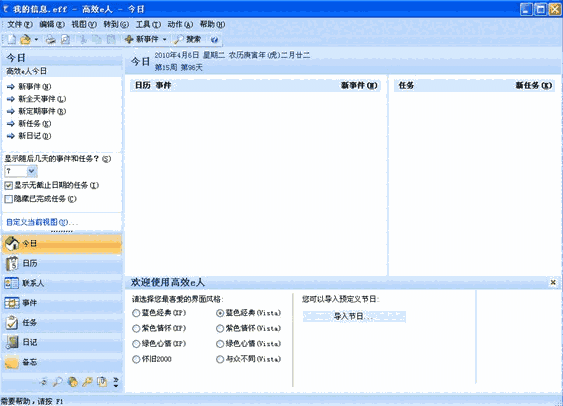Click the 新事件 toolbar button
Screen dimensions: 563x406
pyautogui.click(x=141, y=39)
